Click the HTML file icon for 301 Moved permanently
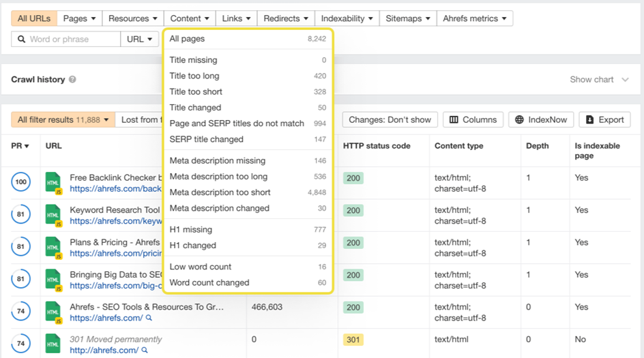Viewport: 644px width, 358px height. click(53, 344)
